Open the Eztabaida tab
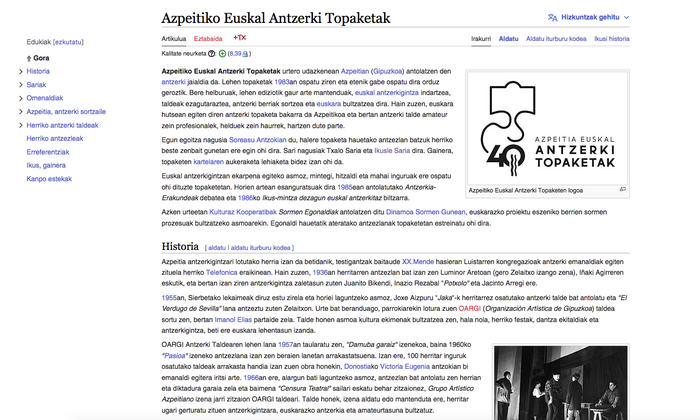This screenshot has height=420, width=700. click(208, 39)
